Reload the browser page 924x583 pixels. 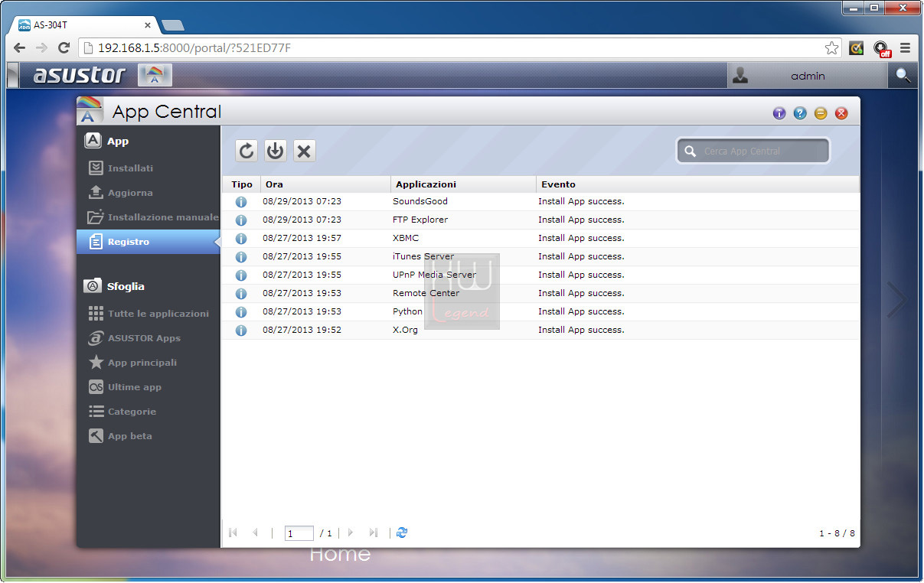pyautogui.click(x=64, y=48)
